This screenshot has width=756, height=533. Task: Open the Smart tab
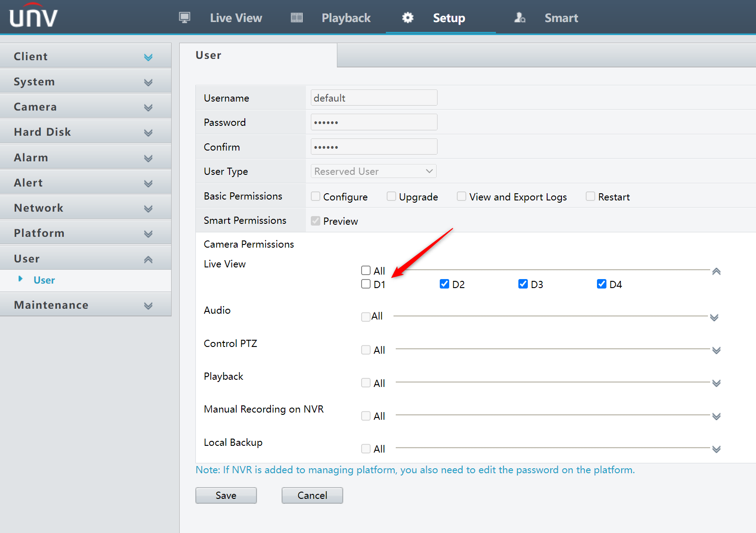coord(561,18)
